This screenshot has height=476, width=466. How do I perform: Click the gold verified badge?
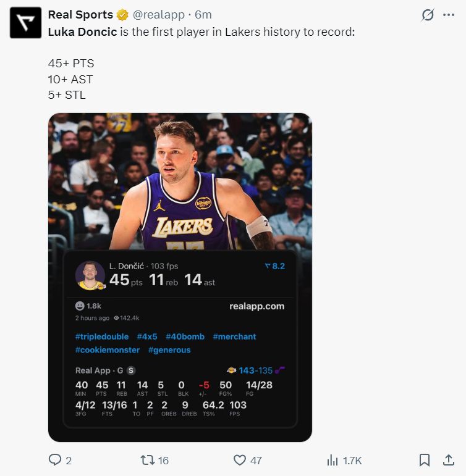[x=122, y=15]
